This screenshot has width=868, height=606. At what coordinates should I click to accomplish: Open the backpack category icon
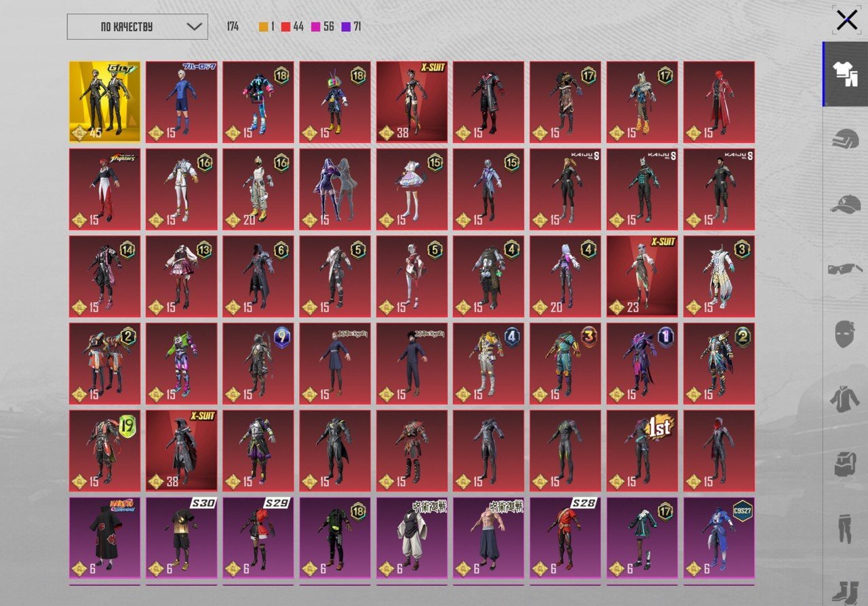pyautogui.click(x=845, y=464)
